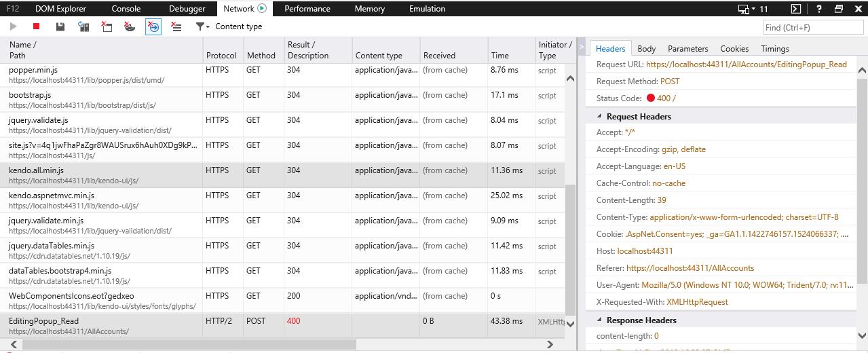Screen dimensions: 868x353
Task: Open the Content type filter dropdown
Action: pos(229,26)
